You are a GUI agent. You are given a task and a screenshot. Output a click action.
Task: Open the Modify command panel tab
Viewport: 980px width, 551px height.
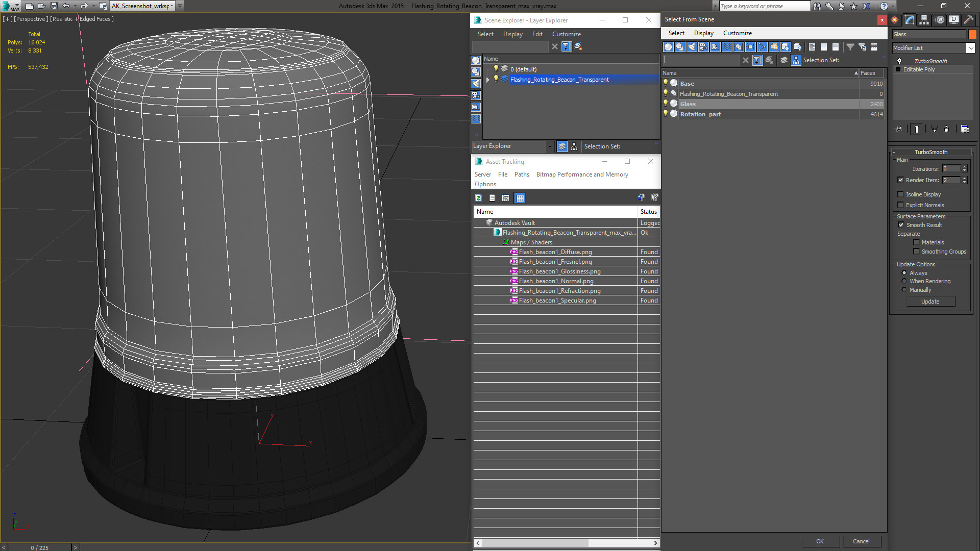910,20
